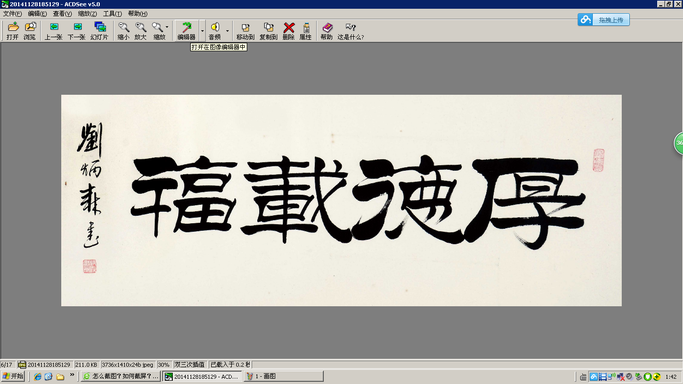Launch Internet Explorer from quick launch
Screen dimensions: 683x384
pyautogui.click(x=37, y=377)
